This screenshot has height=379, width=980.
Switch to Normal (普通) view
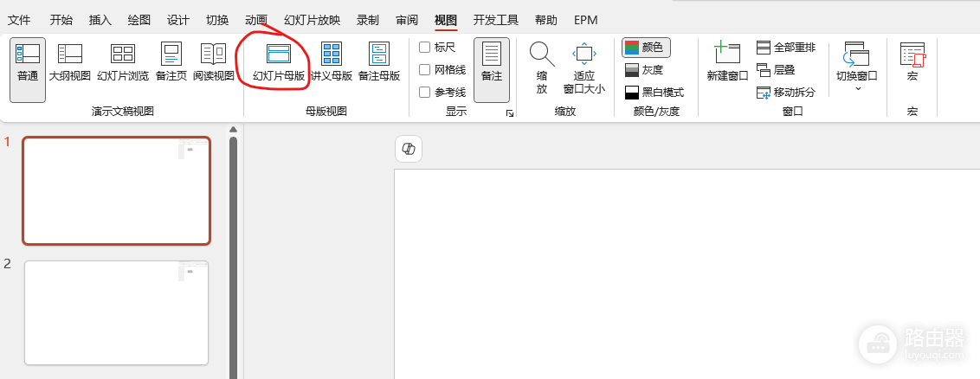pos(28,69)
